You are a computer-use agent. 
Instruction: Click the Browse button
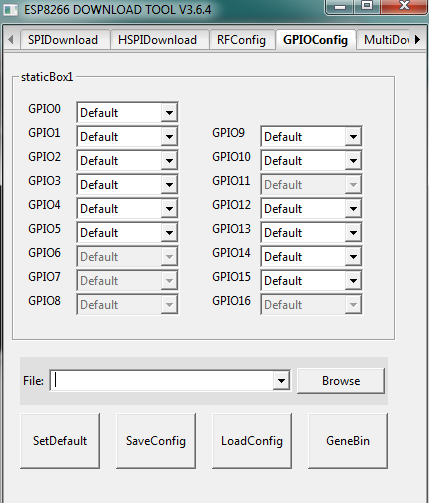click(341, 381)
